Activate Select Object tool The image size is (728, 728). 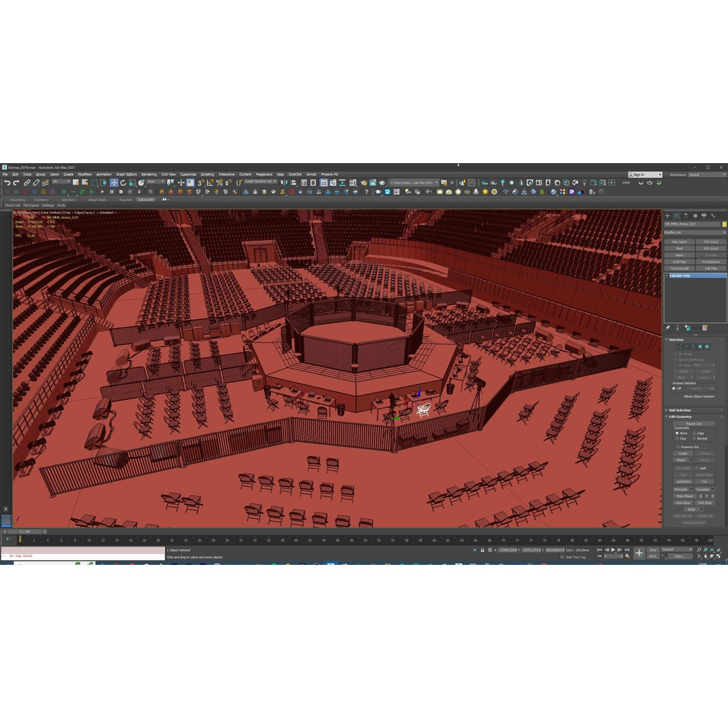point(75,183)
